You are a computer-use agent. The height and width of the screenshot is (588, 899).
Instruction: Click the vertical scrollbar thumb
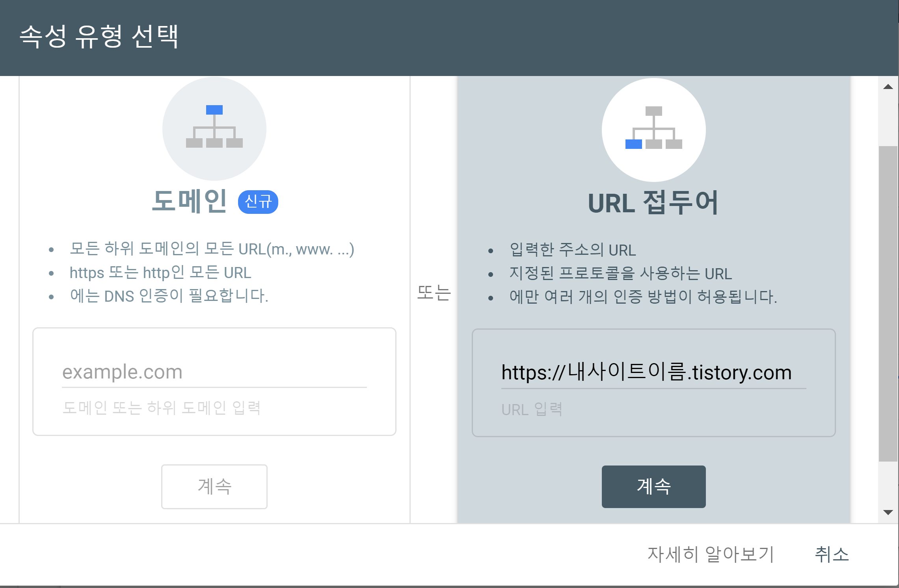pos(888,303)
